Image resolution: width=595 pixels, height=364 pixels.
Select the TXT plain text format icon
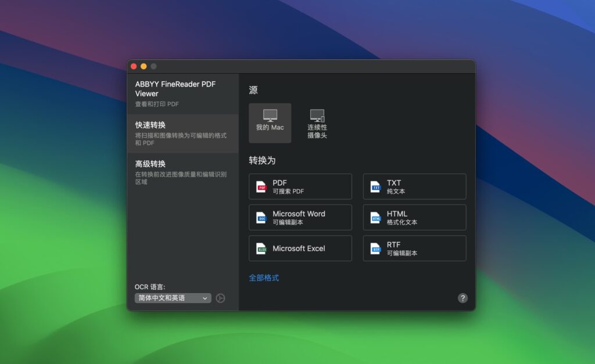[377, 186]
